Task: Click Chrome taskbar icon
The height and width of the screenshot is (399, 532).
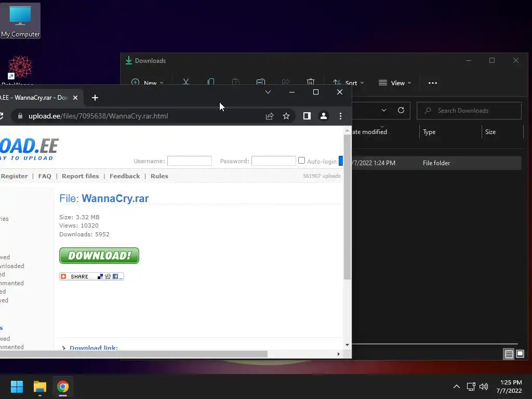Action: 63,387
